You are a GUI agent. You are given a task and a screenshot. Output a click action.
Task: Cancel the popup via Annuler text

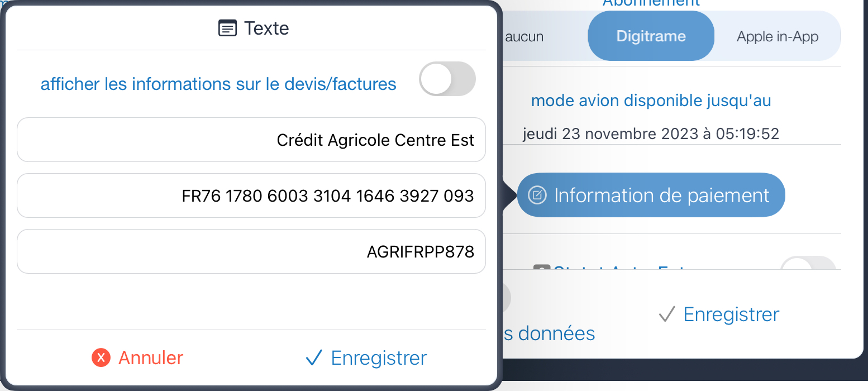(151, 357)
